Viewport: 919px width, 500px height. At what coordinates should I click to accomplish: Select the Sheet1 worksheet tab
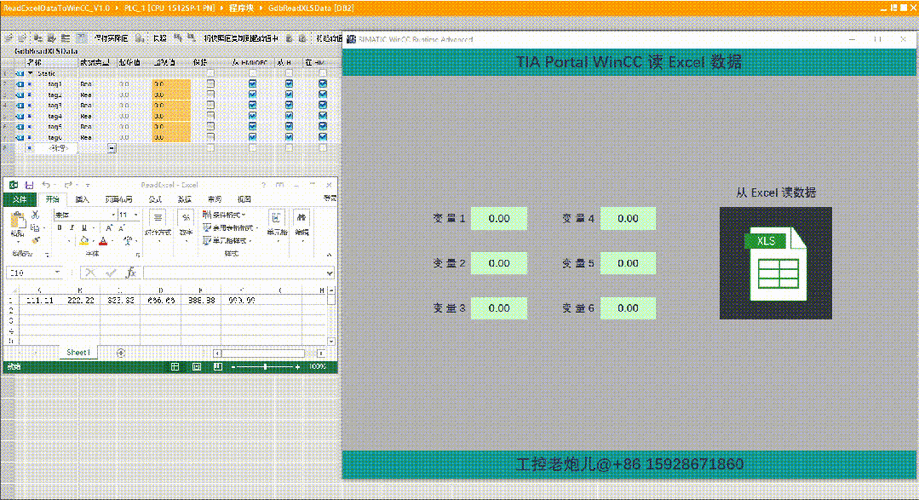pos(78,353)
